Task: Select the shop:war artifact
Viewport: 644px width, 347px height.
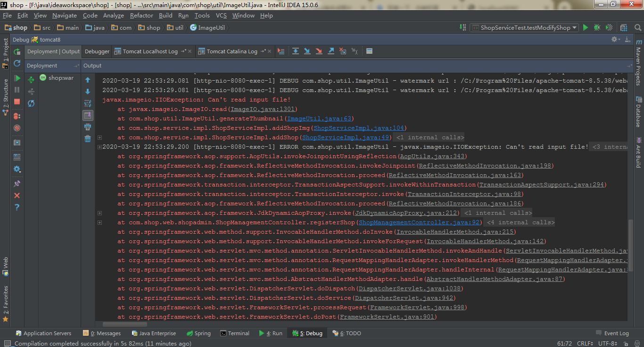Action: pos(57,78)
